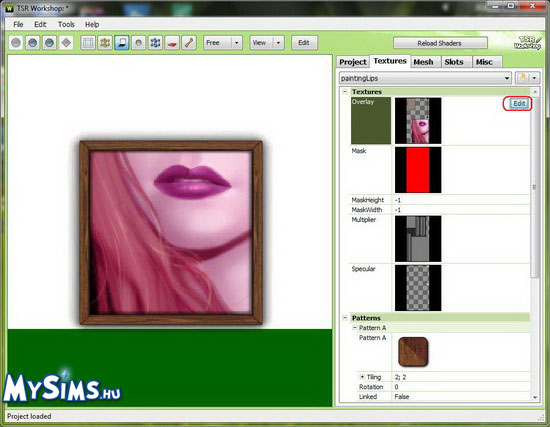The image size is (550, 427).
Task: Open the arrow next to the new-item icon
Action: click(535, 78)
